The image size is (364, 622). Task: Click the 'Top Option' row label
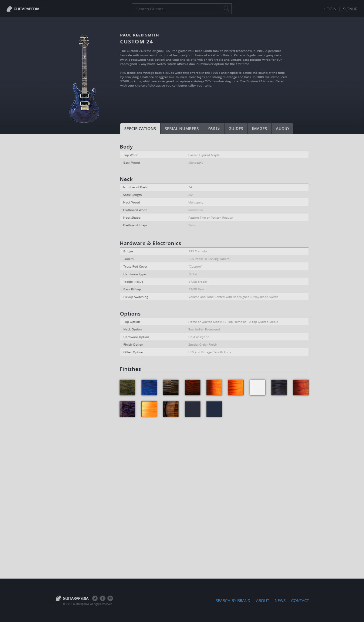coord(132,322)
